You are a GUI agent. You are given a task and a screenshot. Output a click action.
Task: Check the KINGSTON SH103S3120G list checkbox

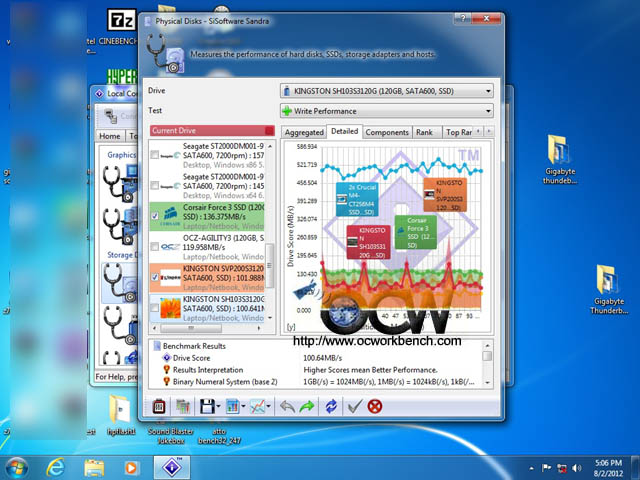click(155, 308)
